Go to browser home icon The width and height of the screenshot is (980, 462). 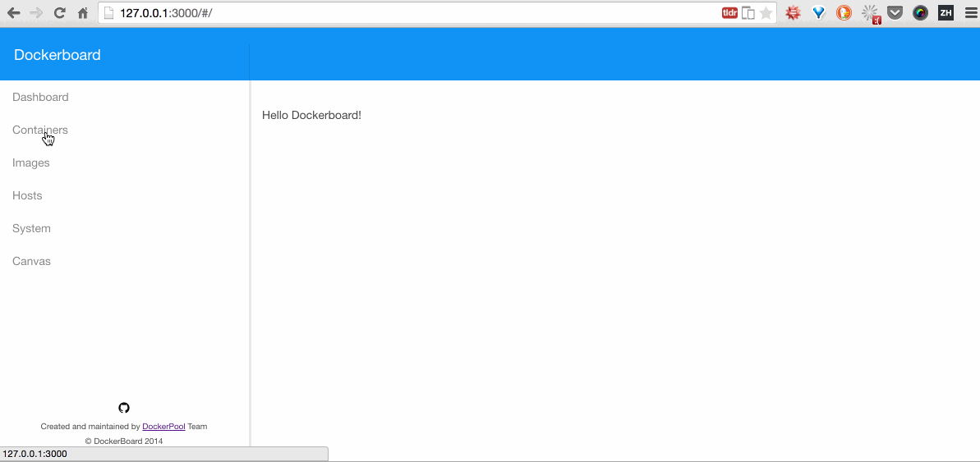coord(82,12)
